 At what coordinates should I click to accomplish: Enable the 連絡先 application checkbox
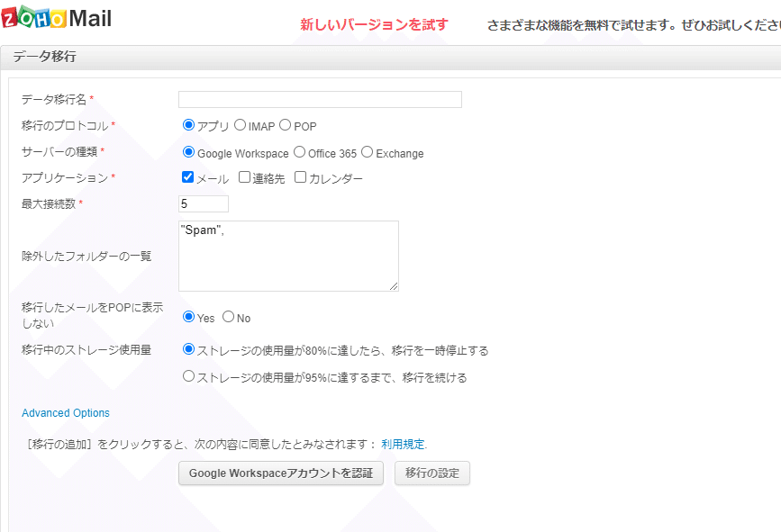tap(244, 177)
